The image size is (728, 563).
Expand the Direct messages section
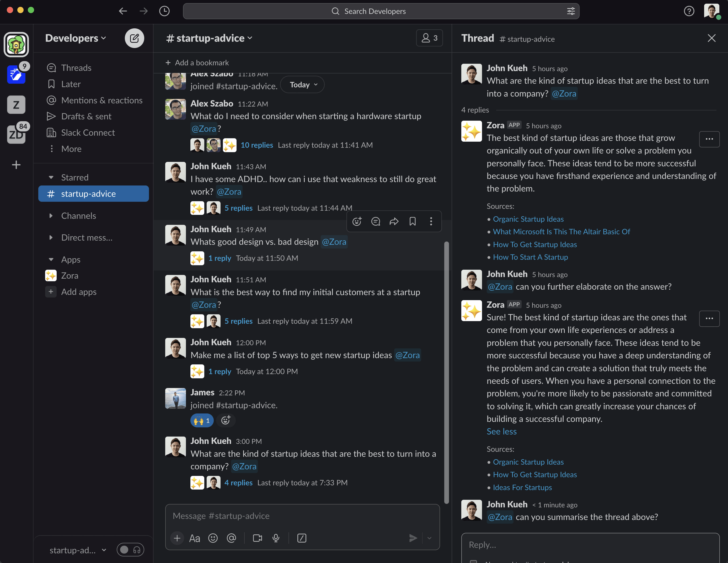(x=51, y=237)
